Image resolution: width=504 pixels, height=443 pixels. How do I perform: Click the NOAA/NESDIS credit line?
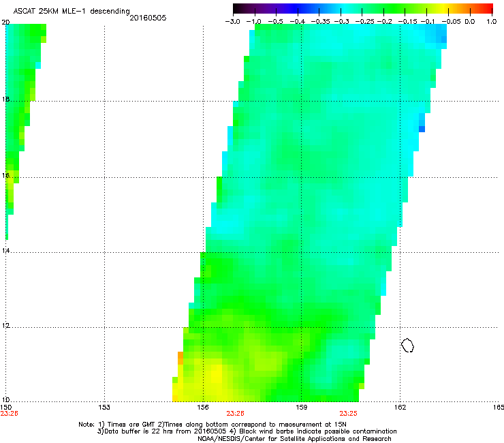pyautogui.click(x=294, y=439)
